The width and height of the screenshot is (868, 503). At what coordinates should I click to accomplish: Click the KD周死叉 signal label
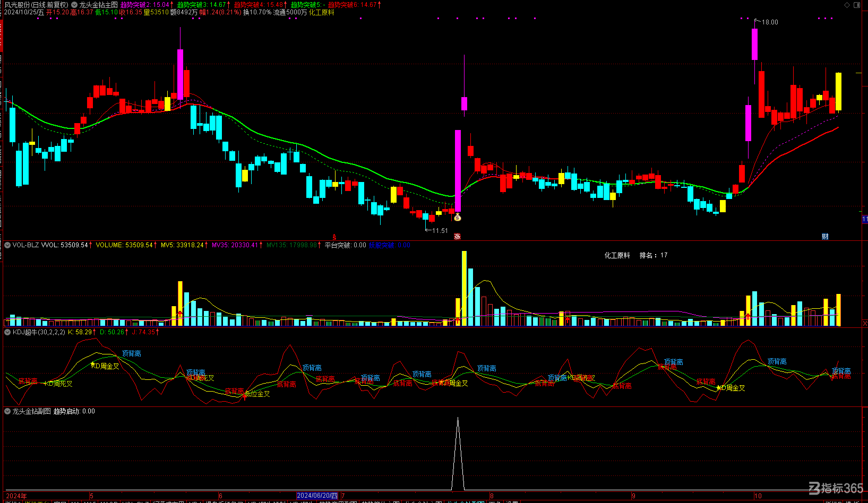58,384
